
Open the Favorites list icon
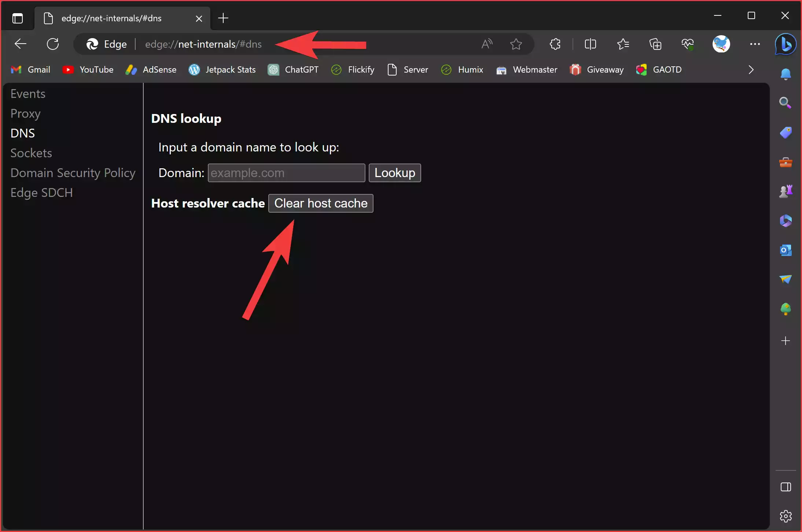coord(623,44)
